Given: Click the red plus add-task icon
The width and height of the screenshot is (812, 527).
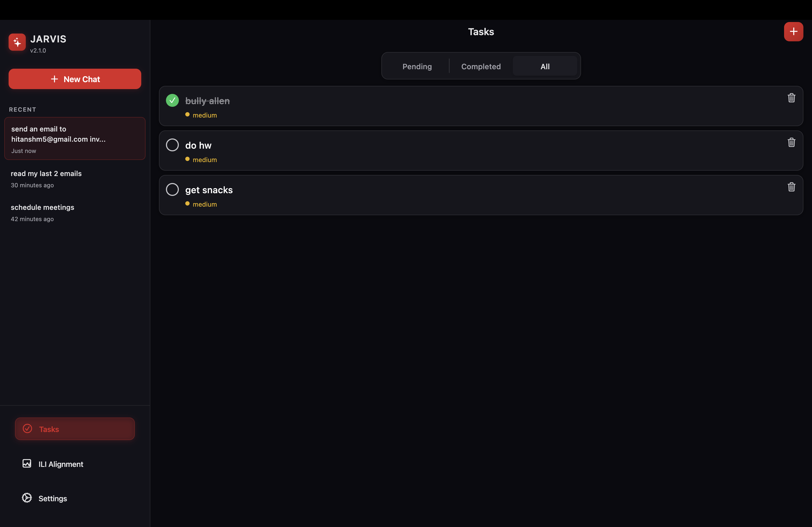Looking at the screenshot, I should [793, 32].
